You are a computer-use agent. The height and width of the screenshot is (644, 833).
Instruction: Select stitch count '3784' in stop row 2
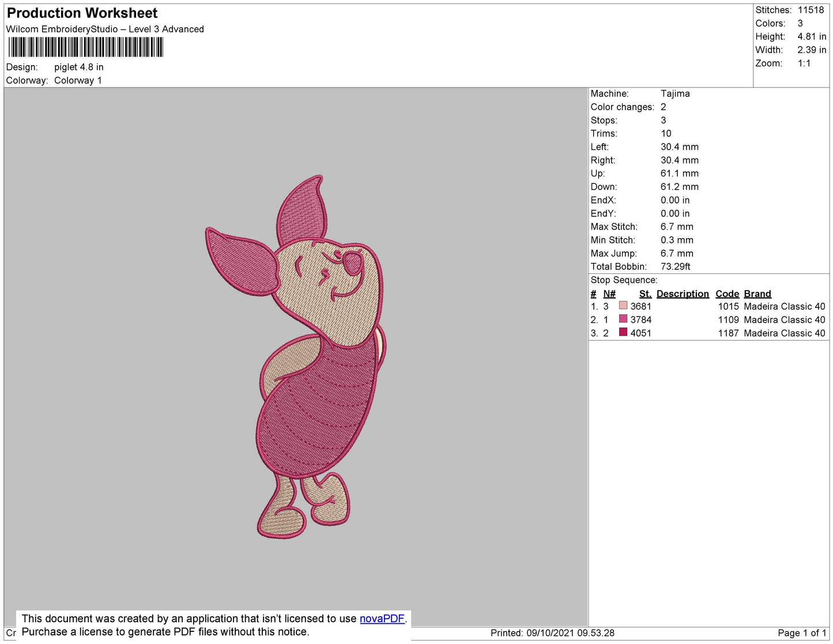[x=640, y=320]
